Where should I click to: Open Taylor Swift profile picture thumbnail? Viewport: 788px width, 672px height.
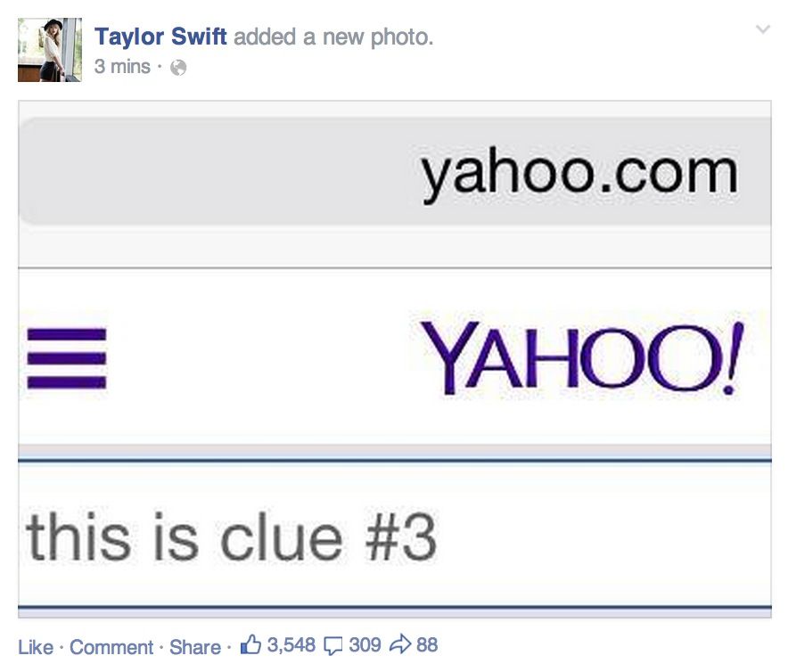[x=50, y=50]
